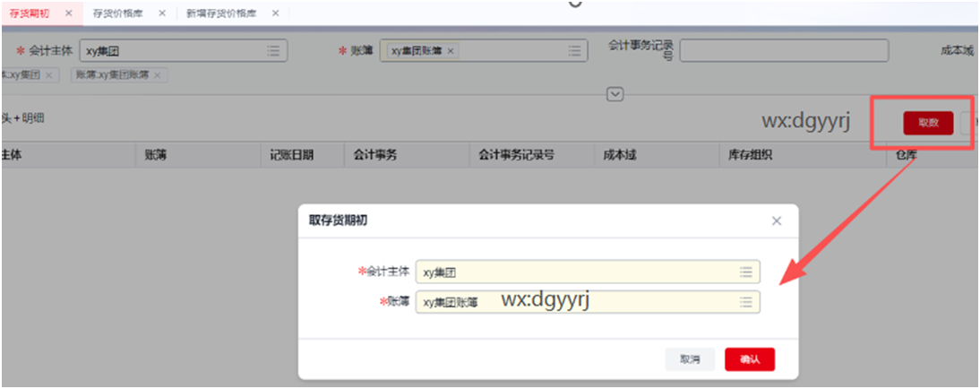The height and width of the screenshot is (389, 980).
Task: Expand the filter panel chevron
Action: pyautogui.click(x=615, y=94)
